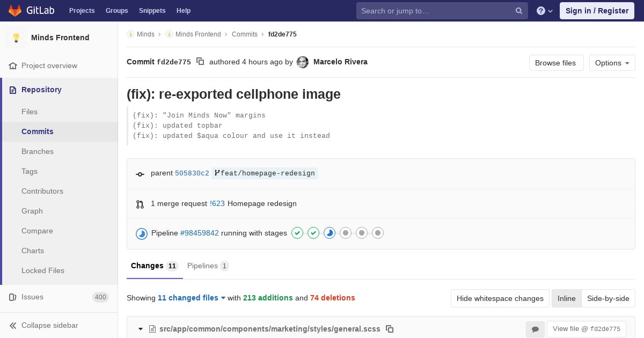Click Minds Frontend icon in breadcrumb
Image resolution: width=644 pixels, height=338 pixels.
pyautogui.click(x=169, y=34)
